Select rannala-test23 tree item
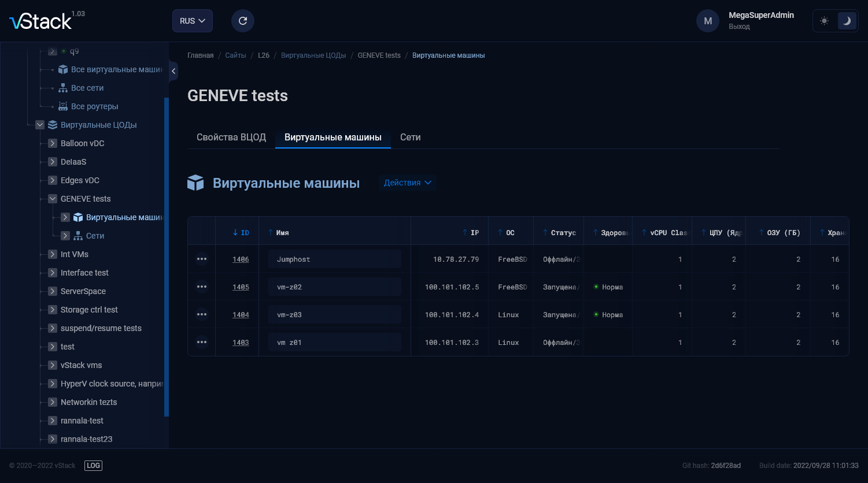 click(x=87, y=439)
